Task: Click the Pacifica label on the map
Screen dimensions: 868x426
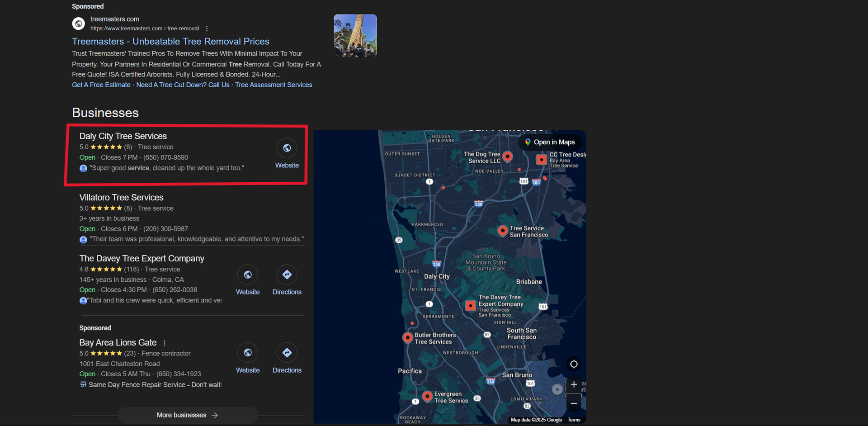Action: 410,371
